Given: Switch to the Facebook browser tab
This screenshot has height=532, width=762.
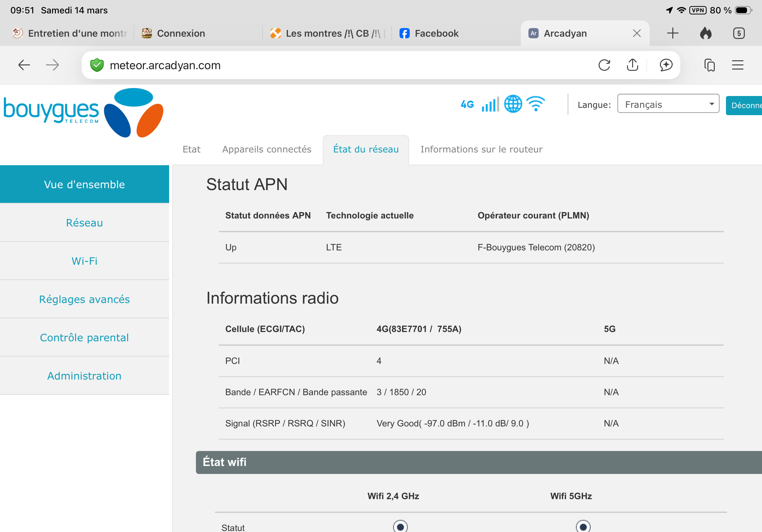Looking at the screenshot, I should coord(456,33).
